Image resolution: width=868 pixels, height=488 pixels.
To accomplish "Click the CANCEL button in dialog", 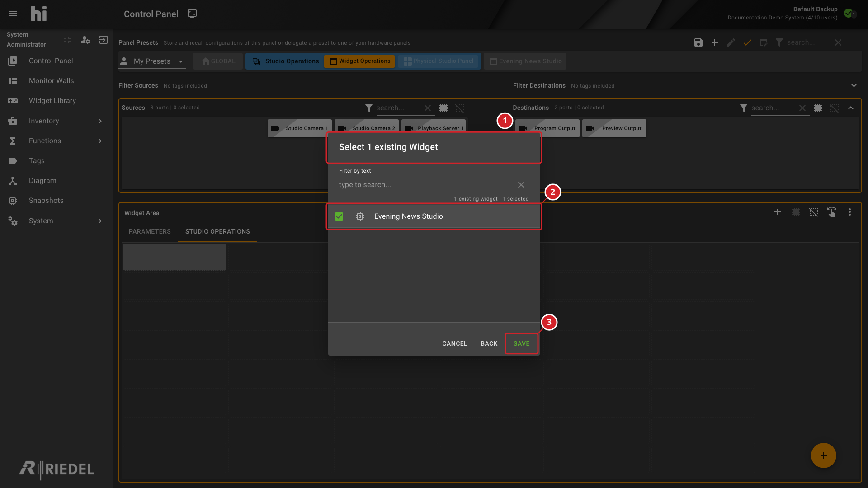I will click(x=454, y=343).
